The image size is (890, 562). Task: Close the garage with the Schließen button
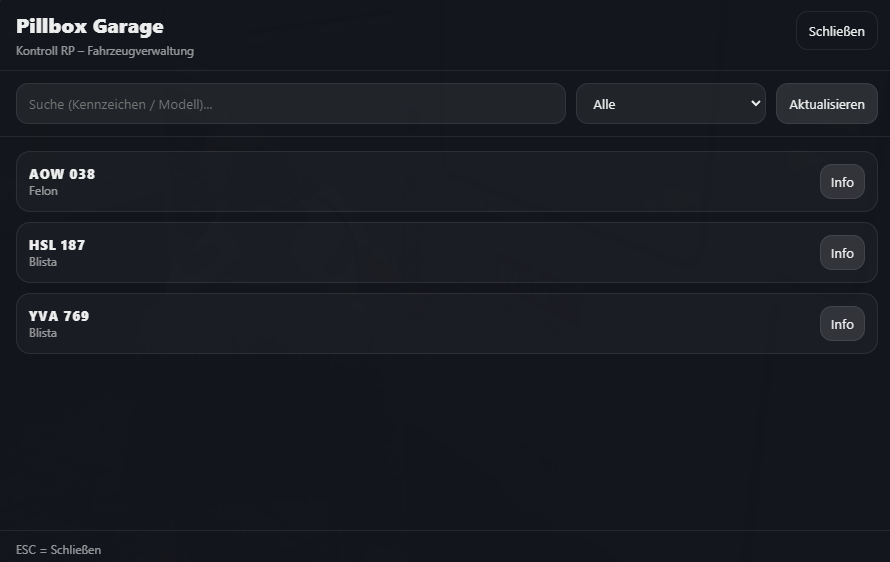(836, 31)
